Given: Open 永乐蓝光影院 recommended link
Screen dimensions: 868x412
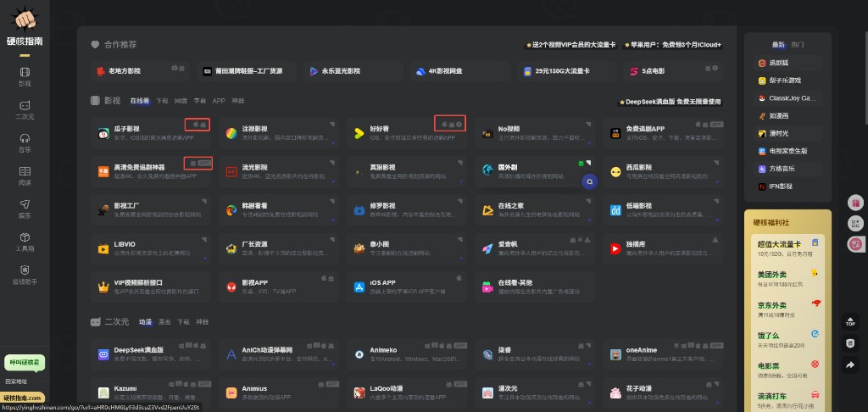Looking at the screenshot, I should coord(353,71).
